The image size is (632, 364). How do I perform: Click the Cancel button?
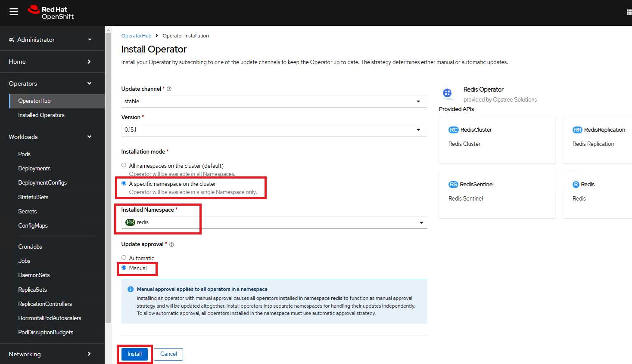pos(168,354)
